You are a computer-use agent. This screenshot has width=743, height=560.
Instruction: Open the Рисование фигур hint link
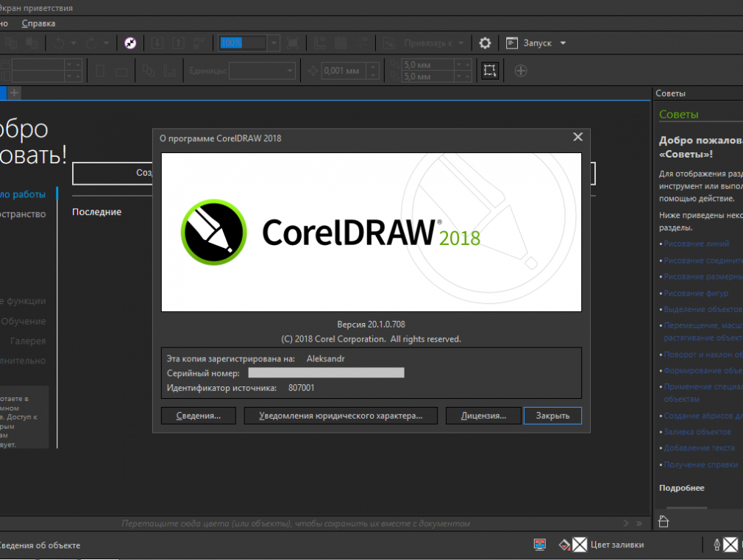point(696,293)
